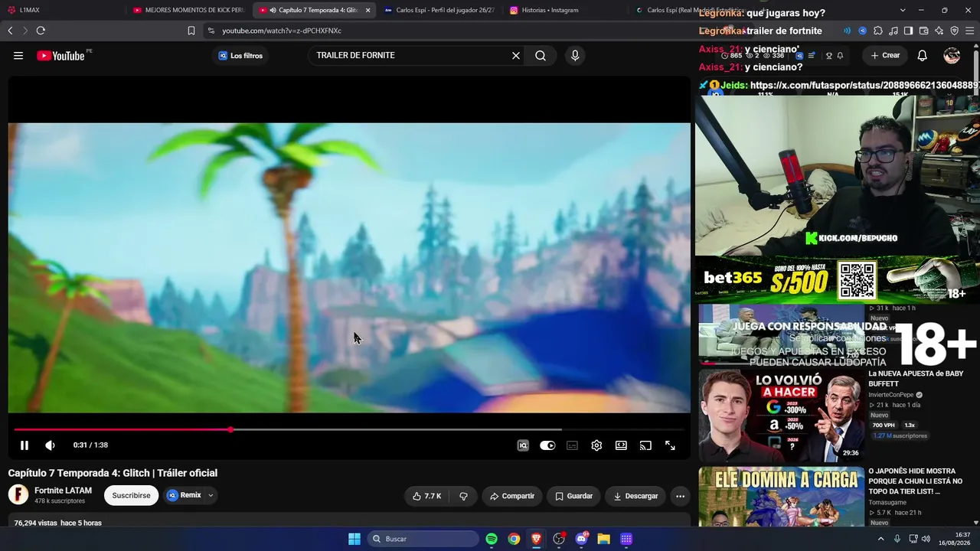Open the Fortnite LATAM channel avatar
The width and height of the screenshot is (980, 551).
[x=18, y=494]
